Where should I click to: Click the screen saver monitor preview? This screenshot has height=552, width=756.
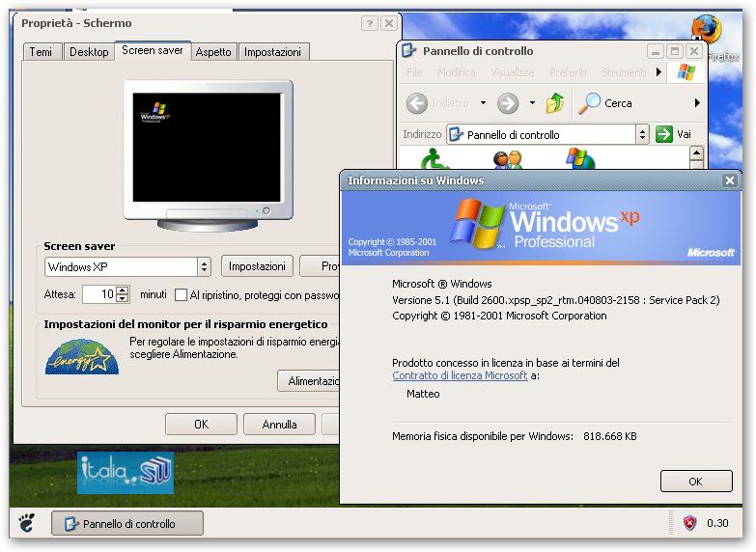[x=207, y=148]
